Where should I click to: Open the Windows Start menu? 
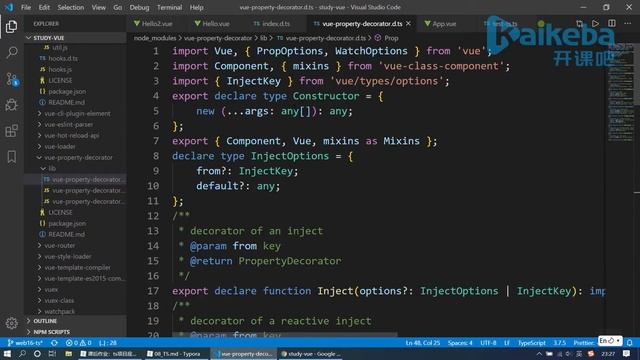(x=7, y=354)
